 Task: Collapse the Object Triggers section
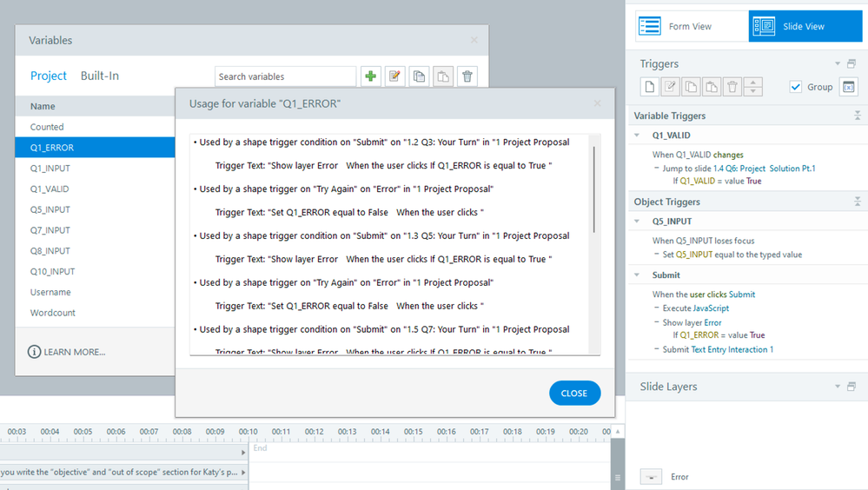click(x=858, y=202)
